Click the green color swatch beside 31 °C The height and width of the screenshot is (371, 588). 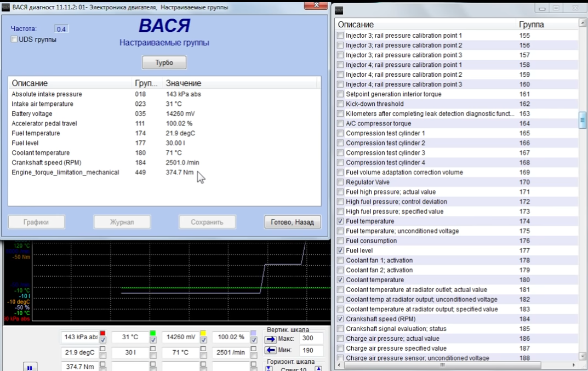click(153, 333)
